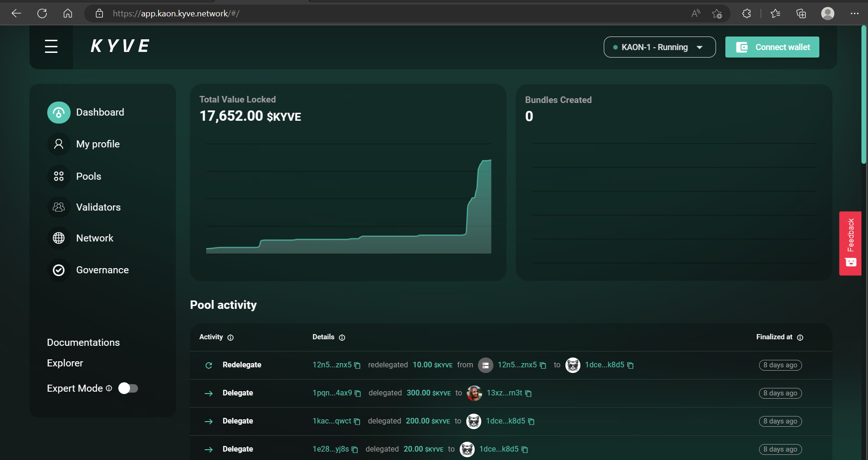The height and width of the screenshot is (460, 868).
Task: Go to My profile
Action: click(x=98, y=144)
